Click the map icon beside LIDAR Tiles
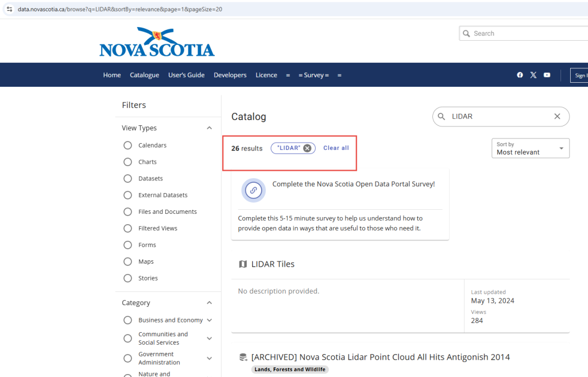The width and height of the screenshot is (588, 377). (243, 264)
